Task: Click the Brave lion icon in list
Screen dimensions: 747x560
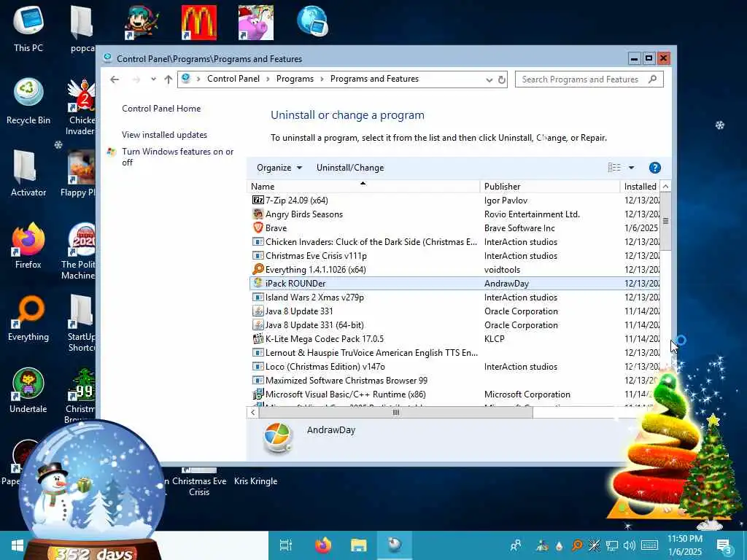Action: [258, 227]
